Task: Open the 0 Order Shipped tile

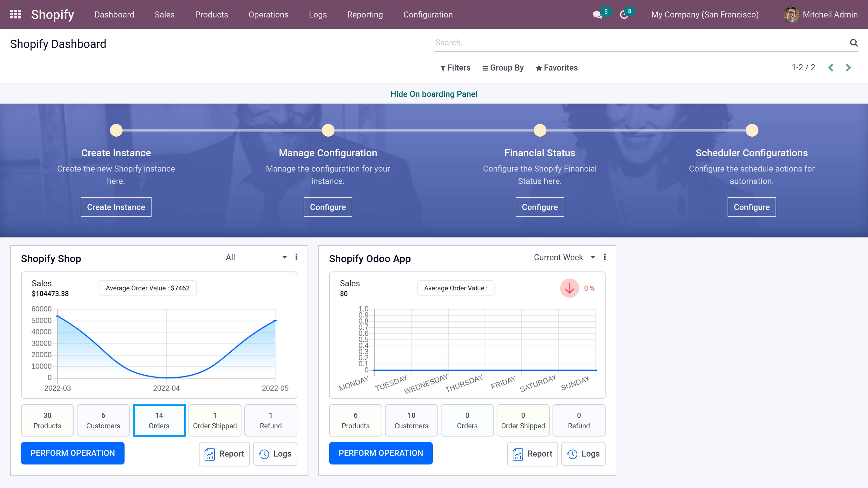Action: click(523, 420)
